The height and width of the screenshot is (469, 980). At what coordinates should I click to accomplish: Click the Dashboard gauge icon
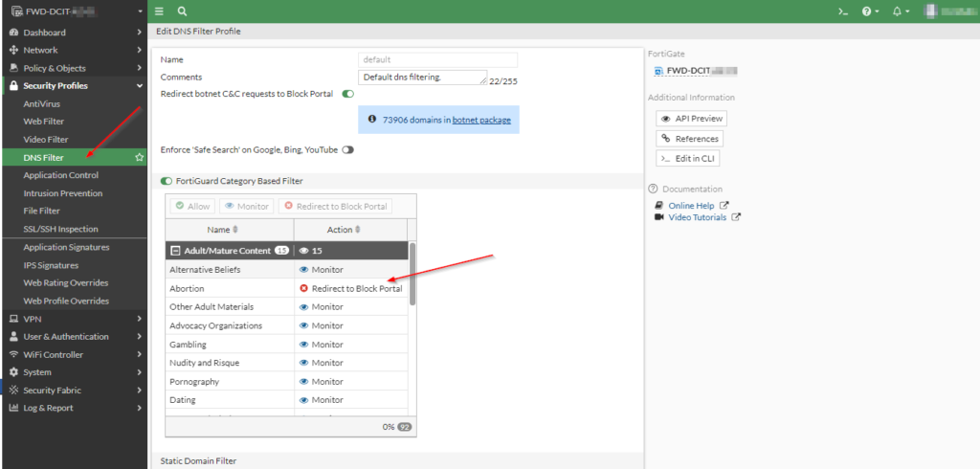[x=13, y=33]
